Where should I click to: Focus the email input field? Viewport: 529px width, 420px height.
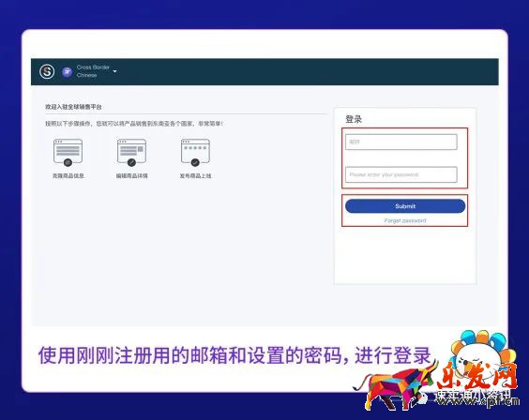401,142
